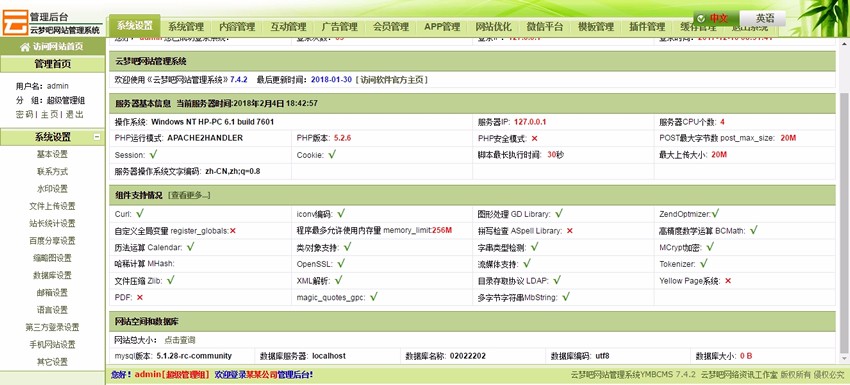The height and width of the screenshot is (385, 850).
Task: Click the red X beside PHP安全模式
Action: point(535,138)
